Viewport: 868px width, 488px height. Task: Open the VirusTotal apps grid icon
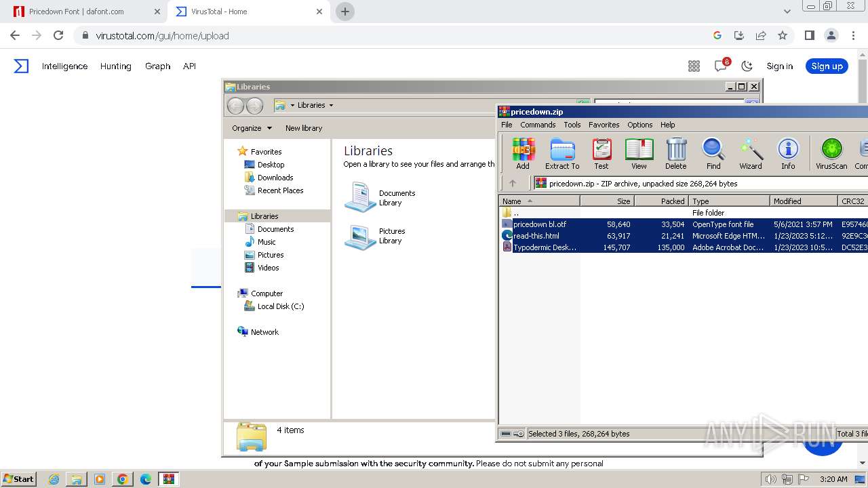point(694,66)
